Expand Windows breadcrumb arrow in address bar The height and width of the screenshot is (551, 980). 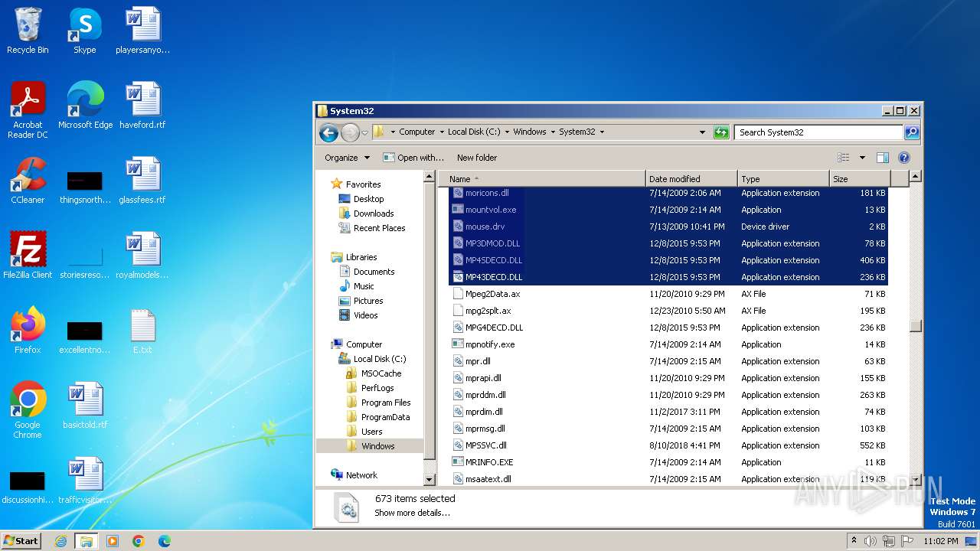pyautogui.click(x=553, y=132)
